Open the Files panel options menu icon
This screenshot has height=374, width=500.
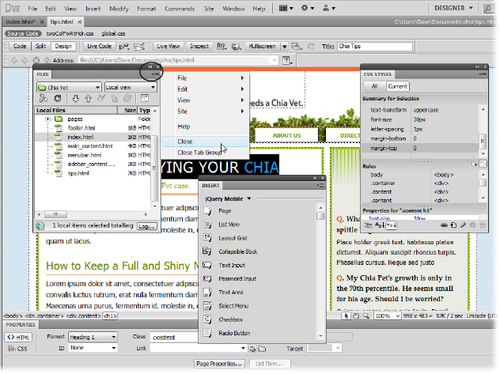click(x=155, y=74)
